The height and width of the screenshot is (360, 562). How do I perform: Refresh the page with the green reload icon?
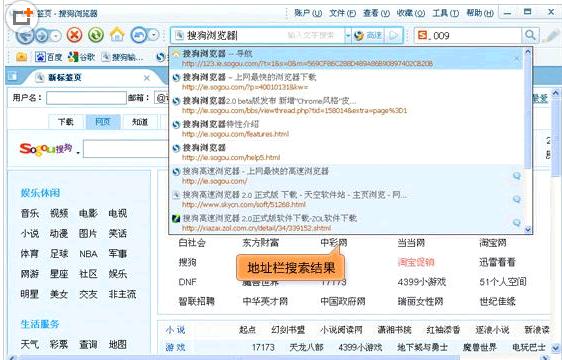(x=96, y=35)
